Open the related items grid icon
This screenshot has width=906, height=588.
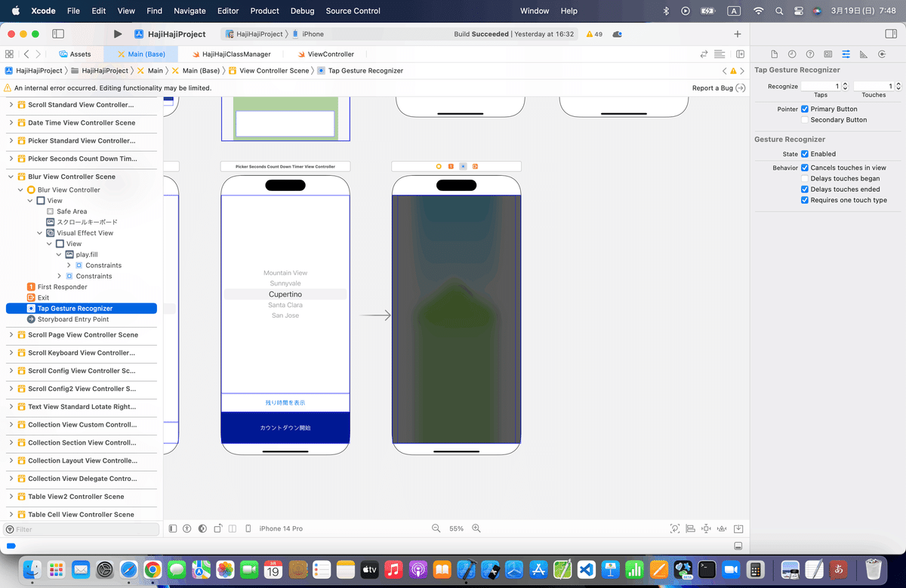click(9, 54)
